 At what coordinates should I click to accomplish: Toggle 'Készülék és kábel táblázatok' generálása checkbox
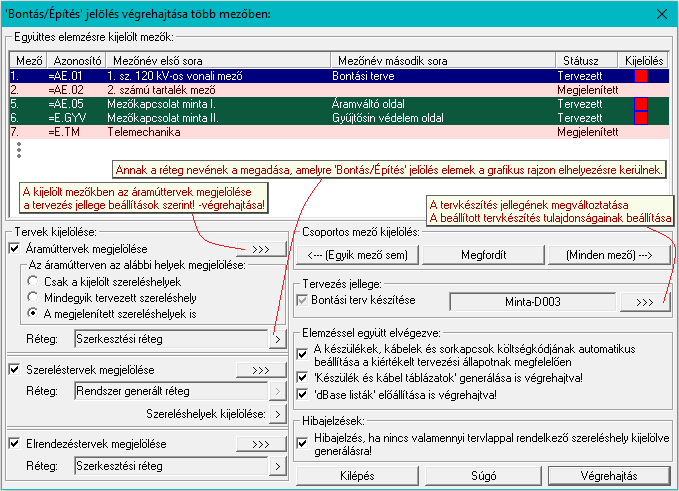(x=302, y=378)
